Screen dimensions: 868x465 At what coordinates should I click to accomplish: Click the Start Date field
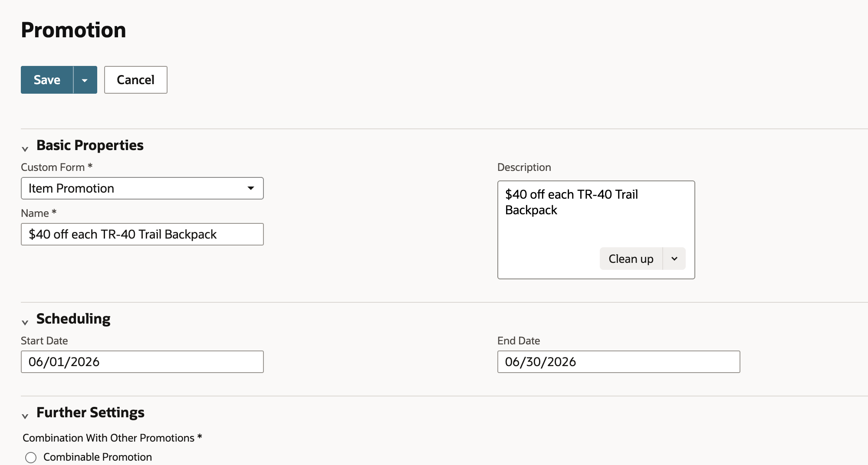click(x=142, y=362)
